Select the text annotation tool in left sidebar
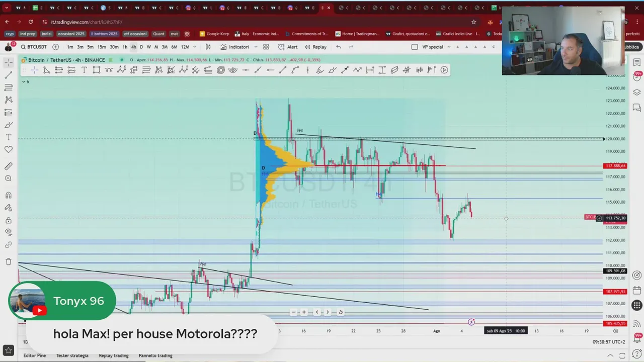 click(9, 137)
